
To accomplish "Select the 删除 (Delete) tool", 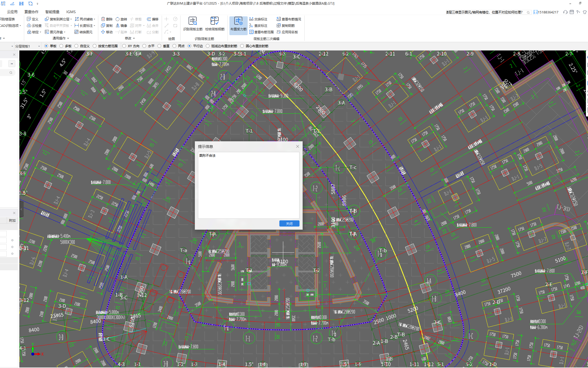I will (107, 19).
